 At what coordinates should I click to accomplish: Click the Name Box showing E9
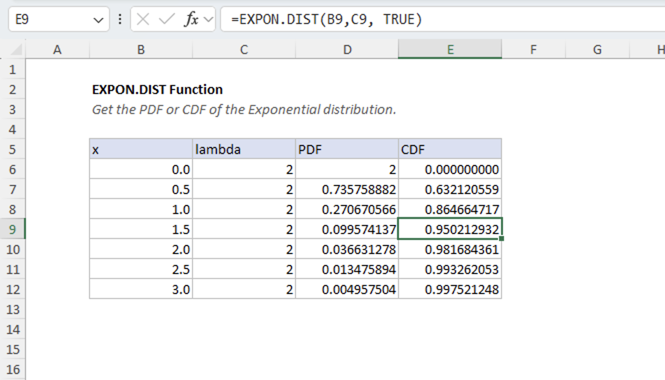point(59,20)
